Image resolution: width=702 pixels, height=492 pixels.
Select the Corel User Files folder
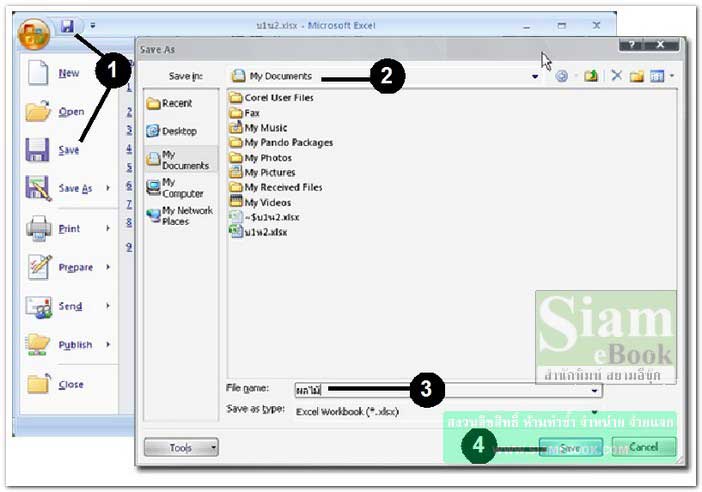point(271,98)
